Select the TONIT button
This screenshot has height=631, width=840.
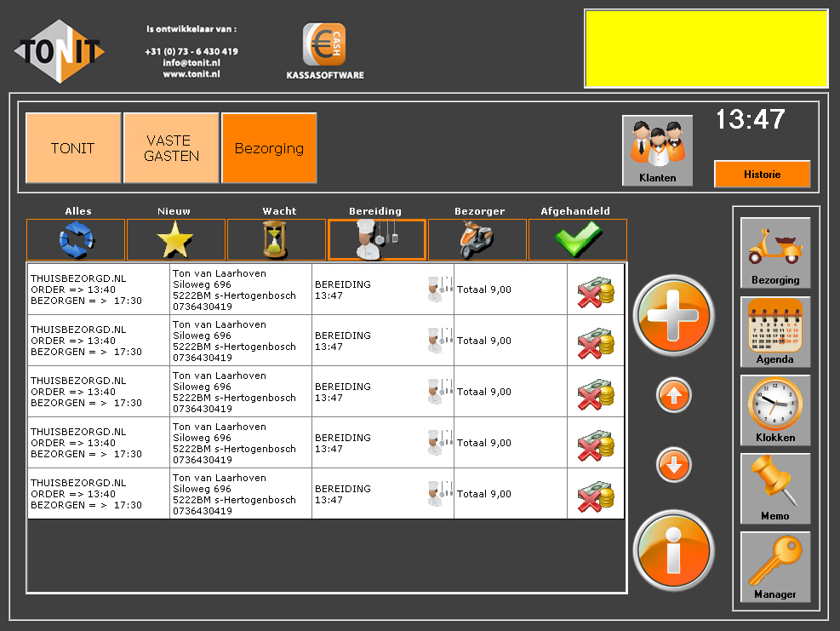tap(73, 148)
